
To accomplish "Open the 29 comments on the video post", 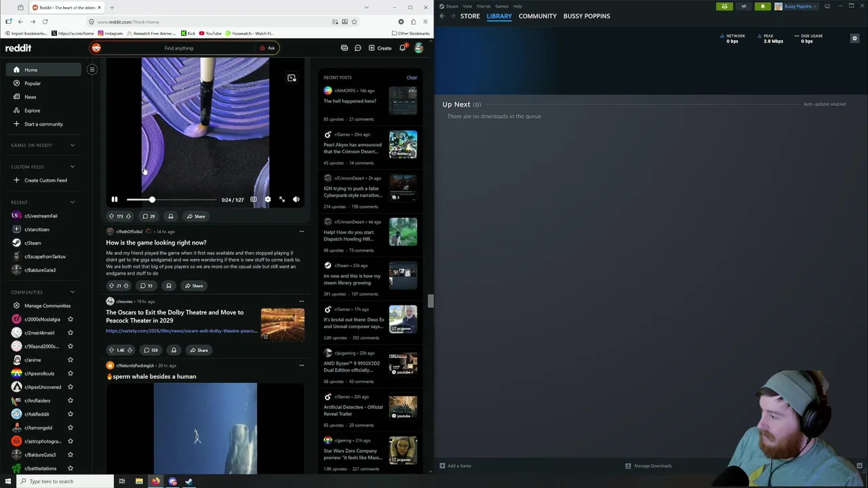I will pos(149,216).
